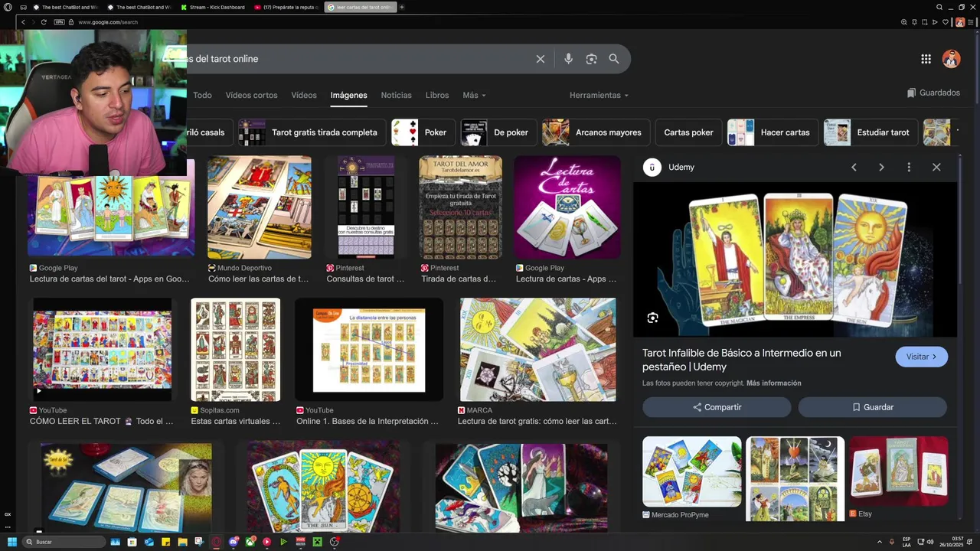The height and width of the screenshot is (551, 980).
Task: Select the Tarot gratis tirada completa chip
Action: point(311,132)
